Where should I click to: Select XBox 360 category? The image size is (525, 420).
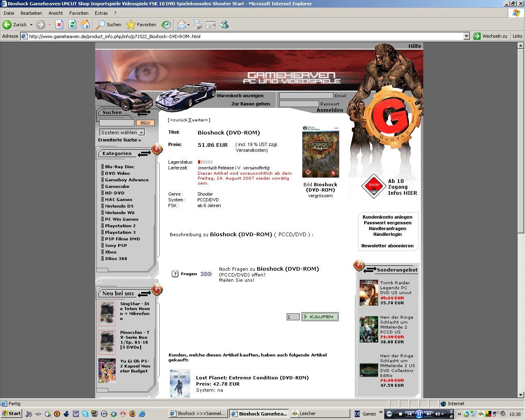click(116, 258)
